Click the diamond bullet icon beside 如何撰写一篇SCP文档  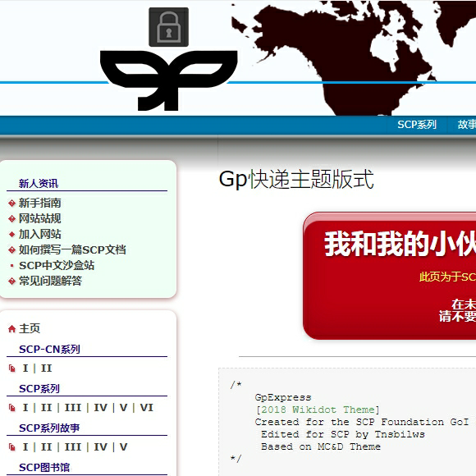tap(11, 249)
